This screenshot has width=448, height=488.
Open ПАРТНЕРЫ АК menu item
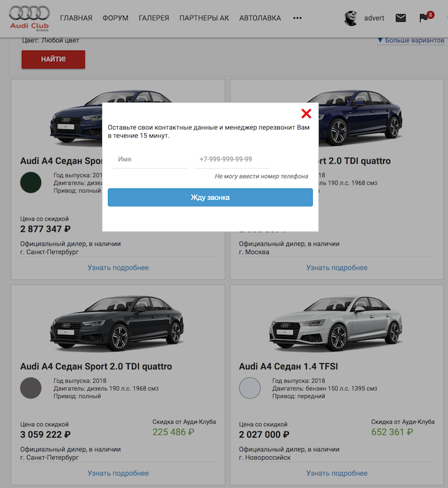pos(204,18)
